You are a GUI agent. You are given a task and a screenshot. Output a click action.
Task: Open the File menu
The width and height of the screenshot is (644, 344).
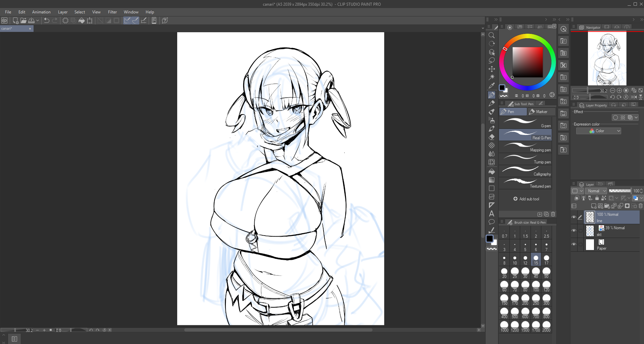tap(8, 12)
